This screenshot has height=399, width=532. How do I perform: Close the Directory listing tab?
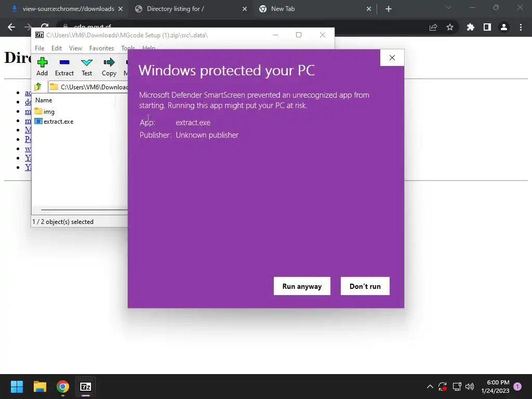tap(245, 9)
